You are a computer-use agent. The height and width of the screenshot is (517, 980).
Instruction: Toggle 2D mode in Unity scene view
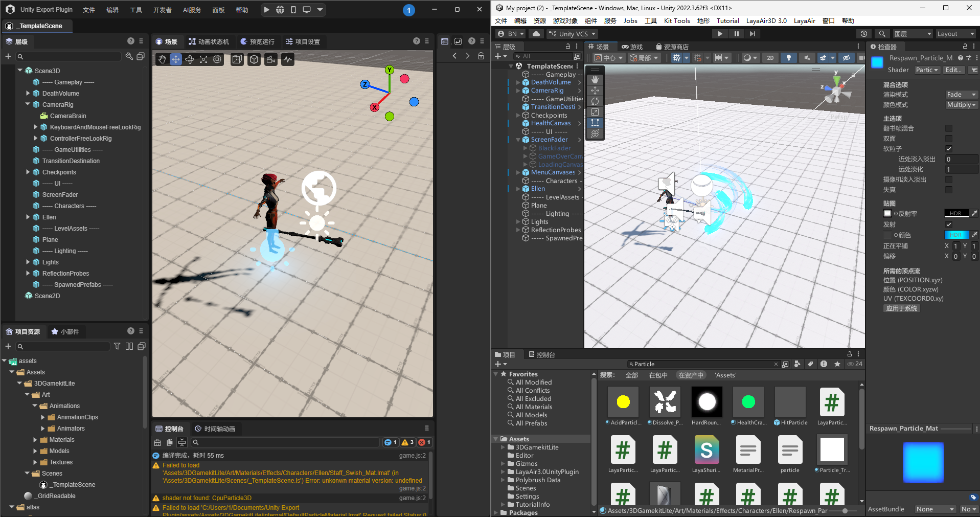coord(770,58)
